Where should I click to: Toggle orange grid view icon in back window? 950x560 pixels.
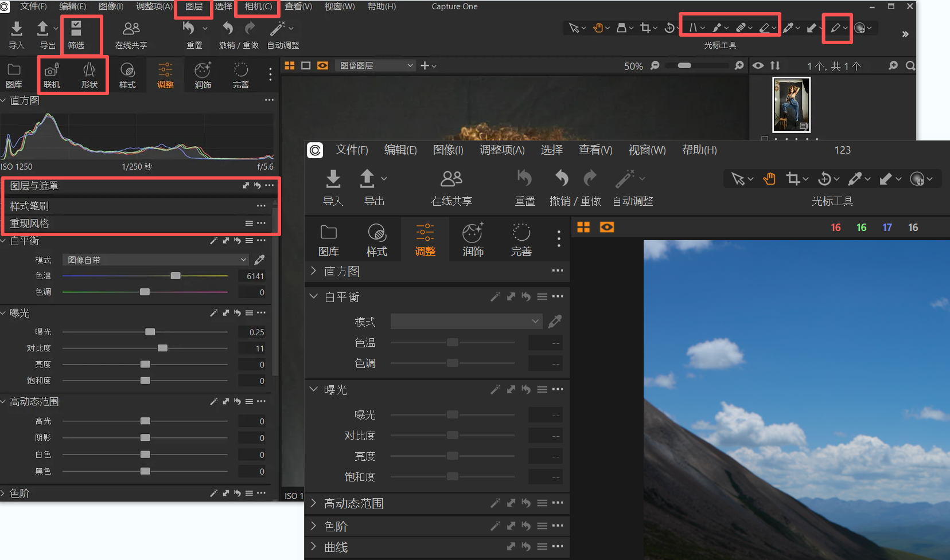point(290,66)
